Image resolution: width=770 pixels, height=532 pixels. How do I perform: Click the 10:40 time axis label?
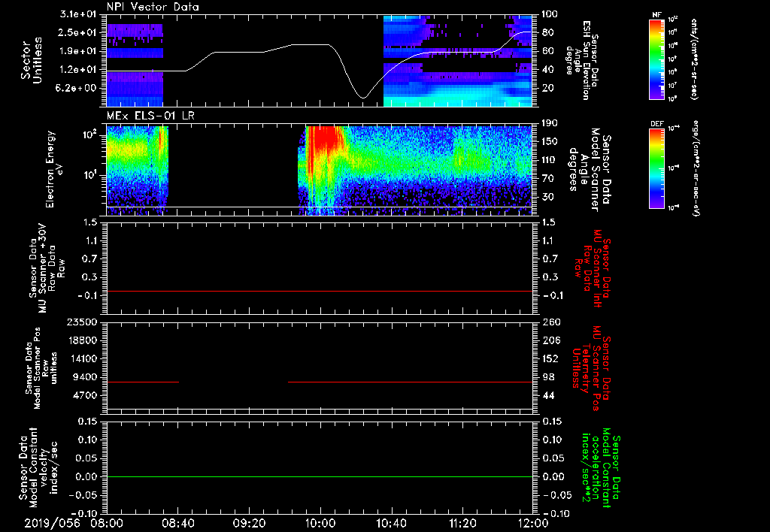(x=391, y=523)
